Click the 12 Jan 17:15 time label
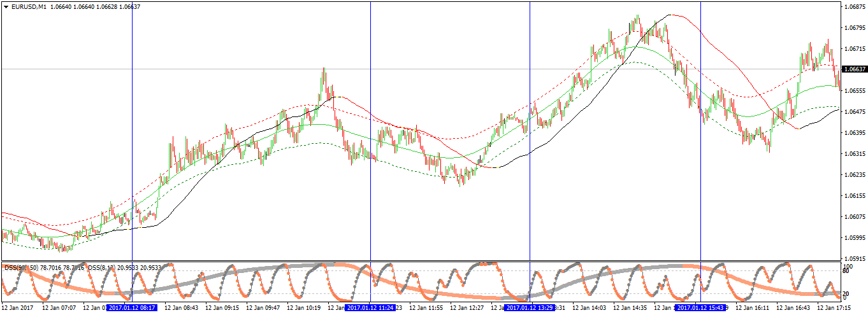 pyautogui.click(x=834, y=308)
